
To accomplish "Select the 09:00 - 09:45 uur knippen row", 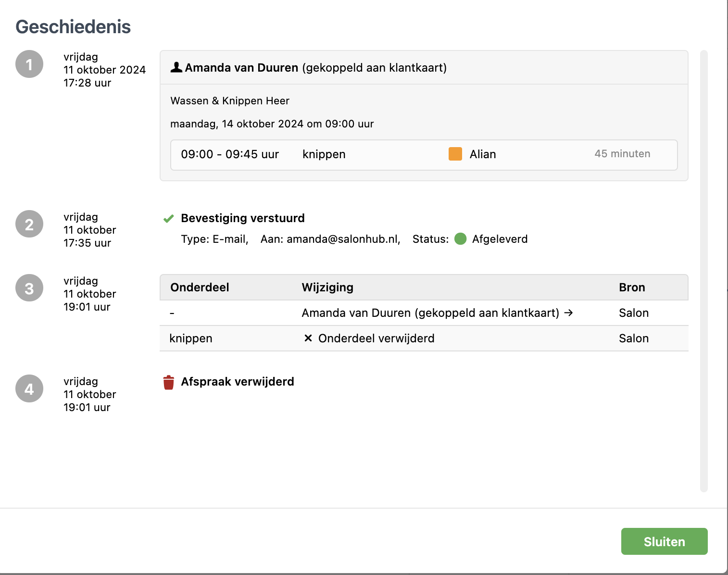I will (423, 155).
